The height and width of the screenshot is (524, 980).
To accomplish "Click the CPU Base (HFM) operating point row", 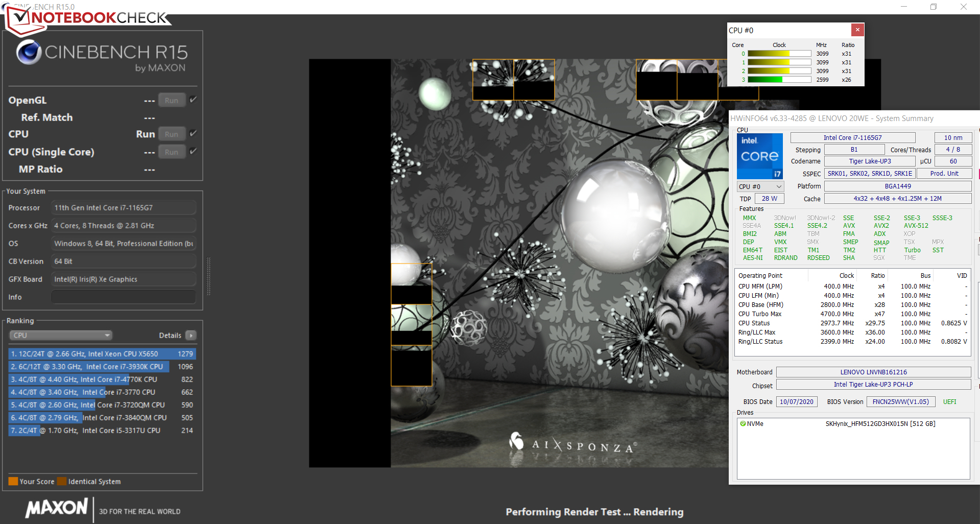I will (x=853, y=305).
